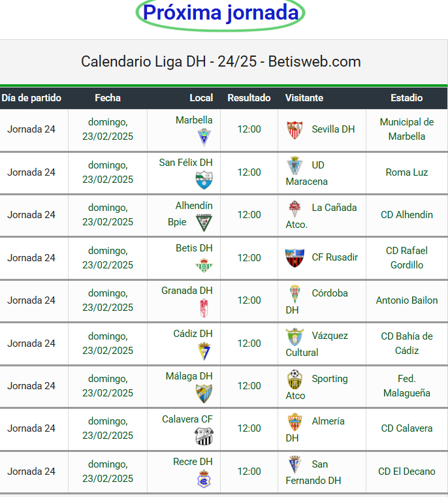Click the San Félix DH shield logo

coord(204,180)
